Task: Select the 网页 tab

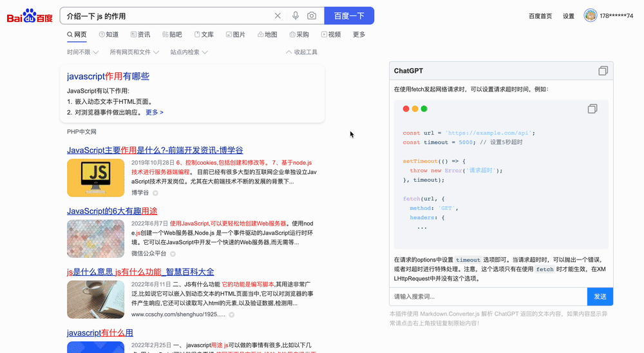Action: coord(77,35)
